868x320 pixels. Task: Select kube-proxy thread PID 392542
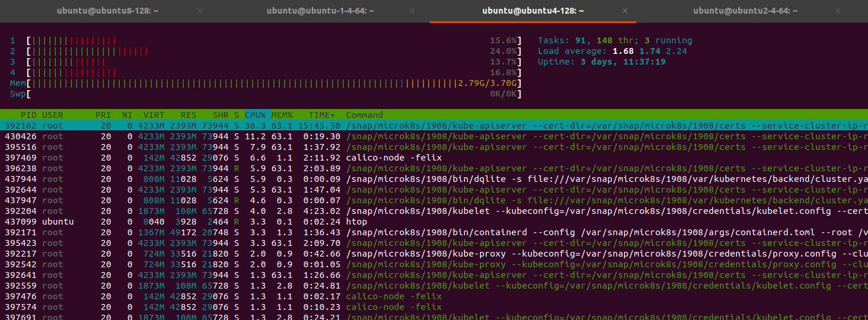[x=434, y=264]
